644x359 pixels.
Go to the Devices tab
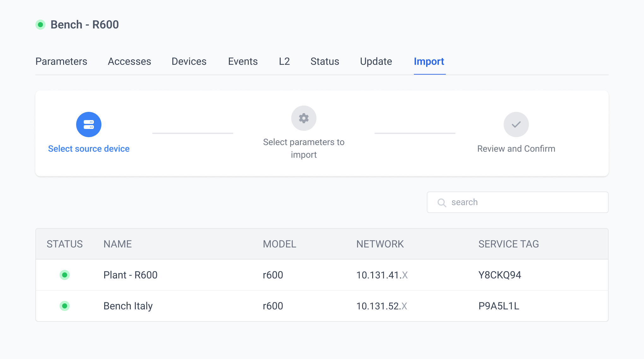(189, 61)
